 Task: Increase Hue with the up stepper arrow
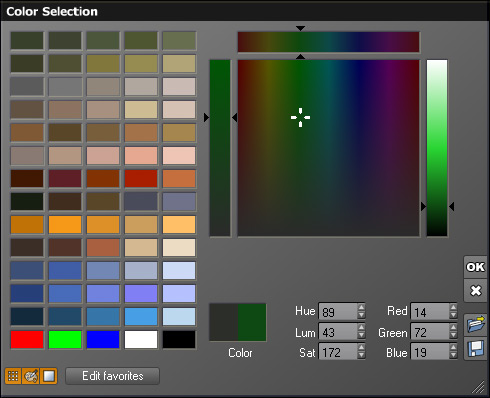coord(361,308)
